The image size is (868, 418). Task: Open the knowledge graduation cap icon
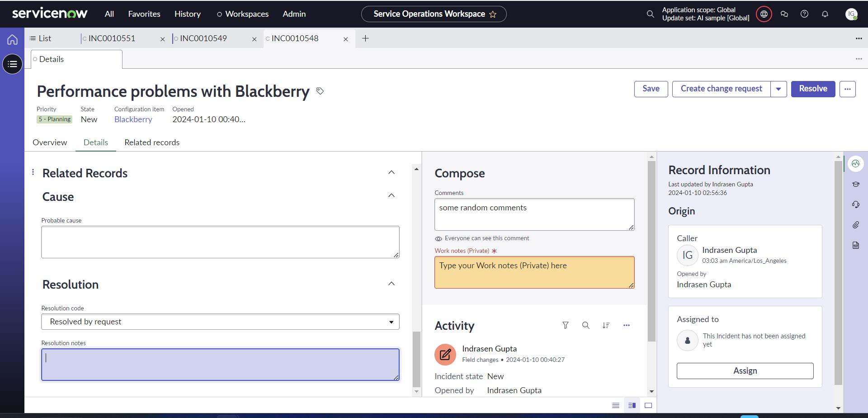855,184
